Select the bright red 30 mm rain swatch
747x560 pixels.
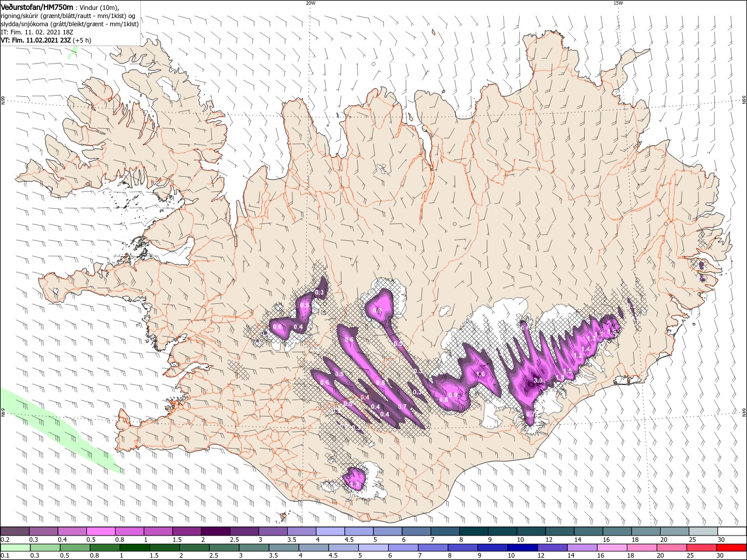point(731,548)
